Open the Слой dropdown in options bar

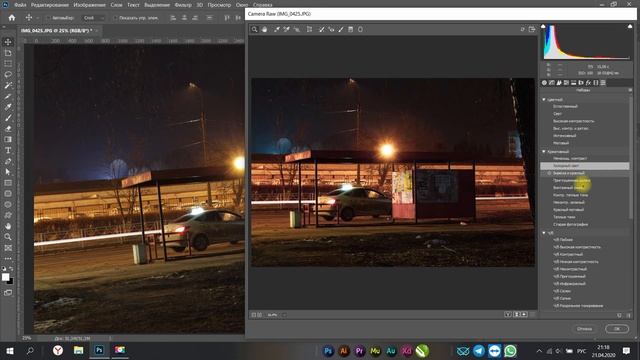(x=93, y=18)
